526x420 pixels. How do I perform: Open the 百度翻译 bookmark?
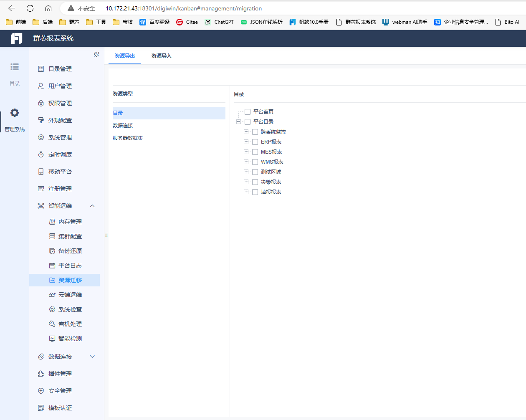[154, 22]
